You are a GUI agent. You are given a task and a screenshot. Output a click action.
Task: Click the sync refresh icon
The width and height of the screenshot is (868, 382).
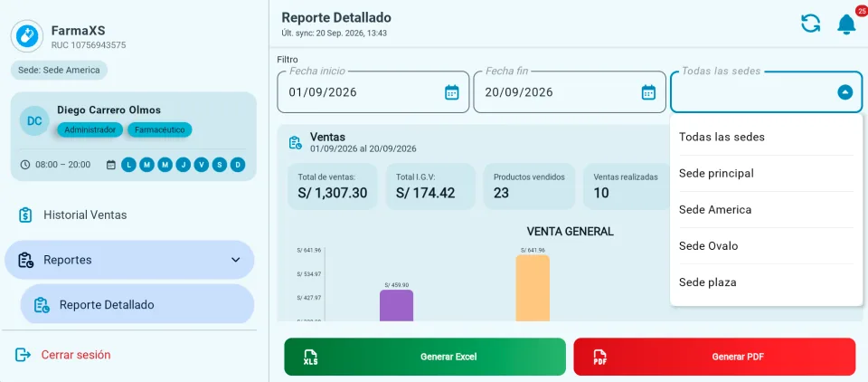tap(810, 24)
